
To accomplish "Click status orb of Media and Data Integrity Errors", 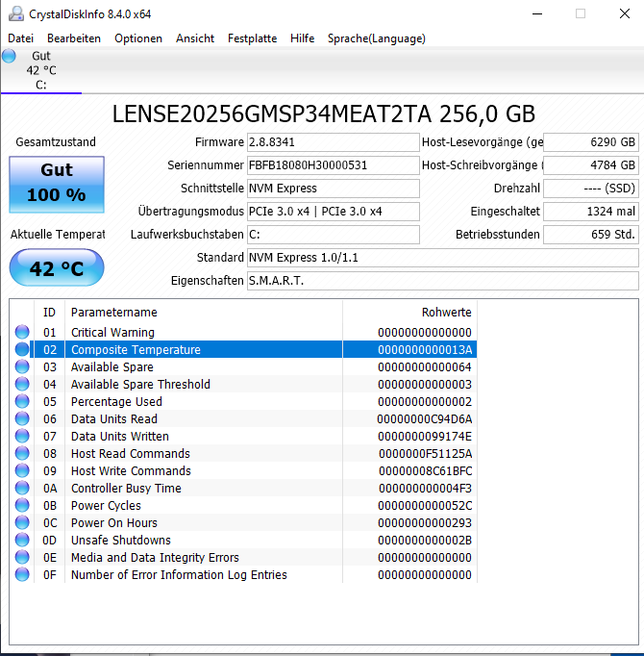I will [22, 557].
